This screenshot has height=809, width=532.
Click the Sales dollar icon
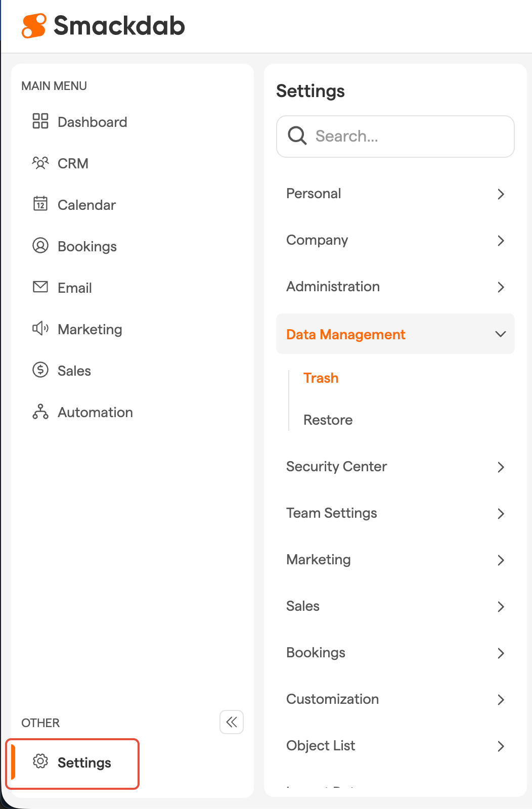click(40, 370)
